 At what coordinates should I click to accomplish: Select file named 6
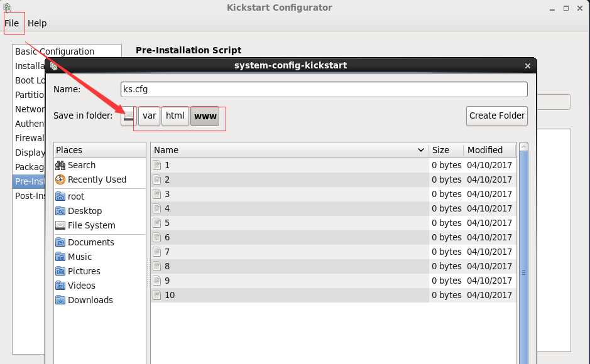(334, 237)
